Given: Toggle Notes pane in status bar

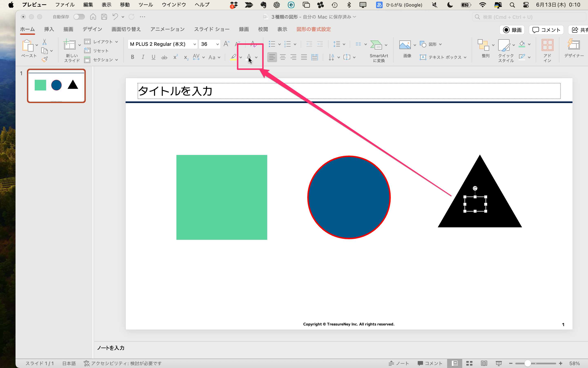Looking at the screenshot, I should click(399, 363).
